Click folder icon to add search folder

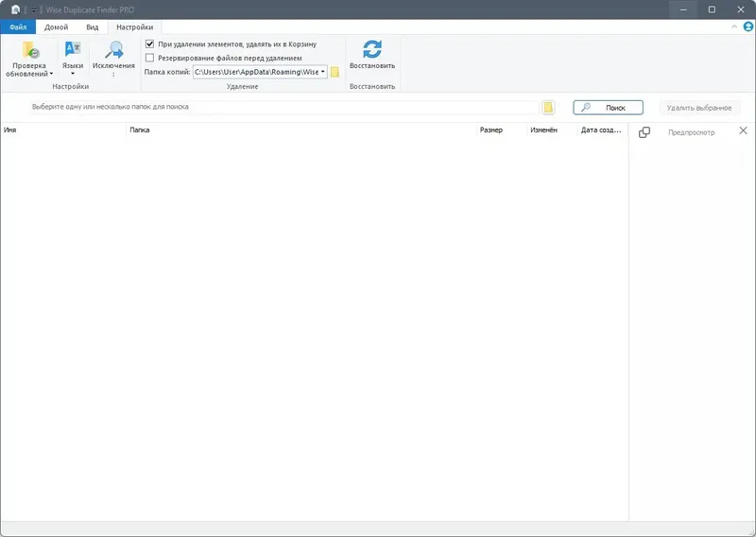(548, 107)
